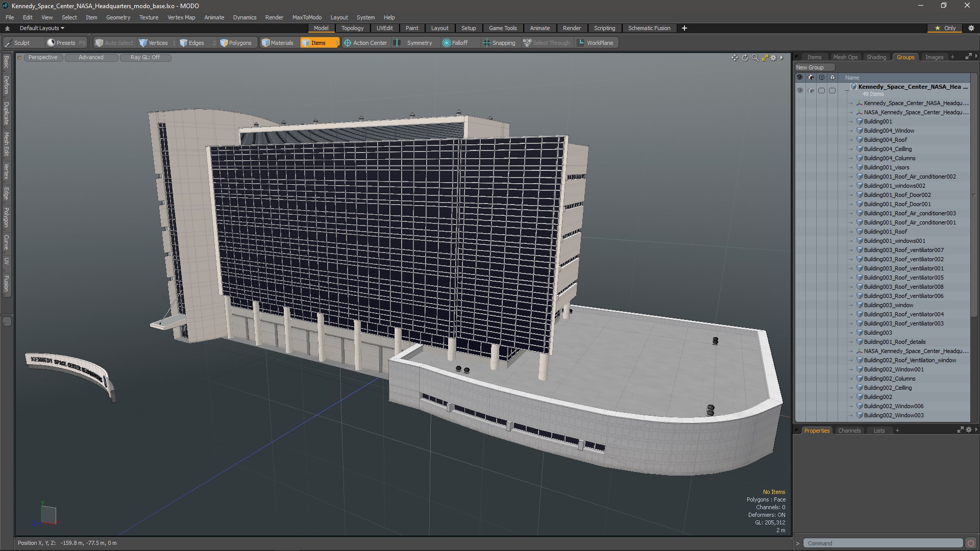The height and width of the screenshot is (551, 980).
Task: Switch to the Paint layout tab
Action: pyautogui.click(x=412, y=28)
